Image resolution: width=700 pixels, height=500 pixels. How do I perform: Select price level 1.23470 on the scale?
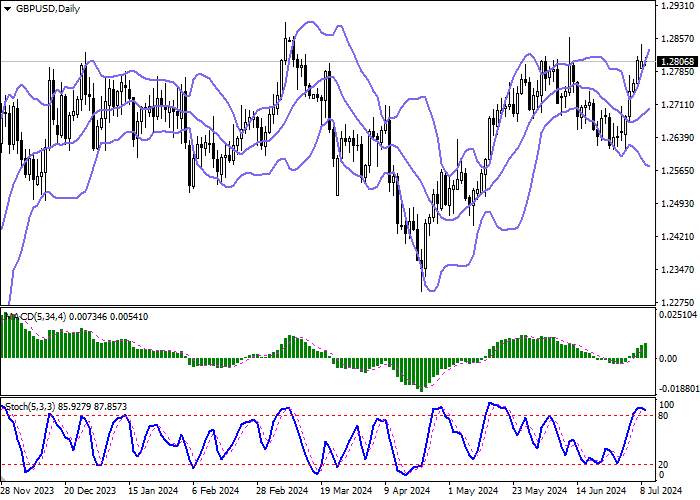coord(678,269)
